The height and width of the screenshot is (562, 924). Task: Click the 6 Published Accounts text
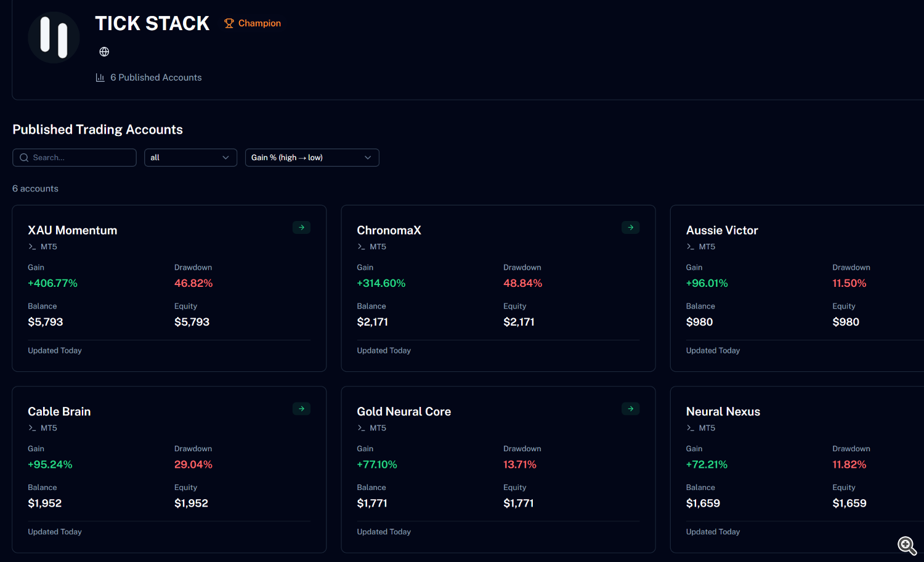point(156,78)
